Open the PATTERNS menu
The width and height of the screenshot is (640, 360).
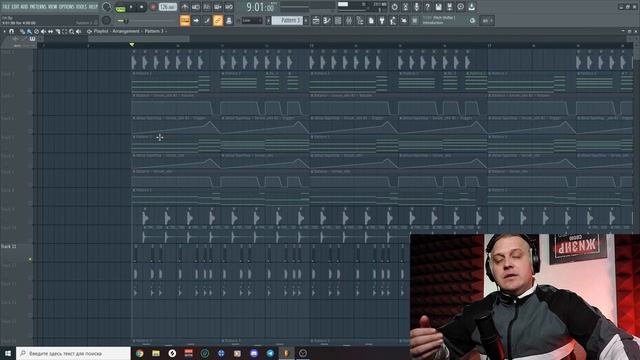pyautogui.click(x=38, y=7)
